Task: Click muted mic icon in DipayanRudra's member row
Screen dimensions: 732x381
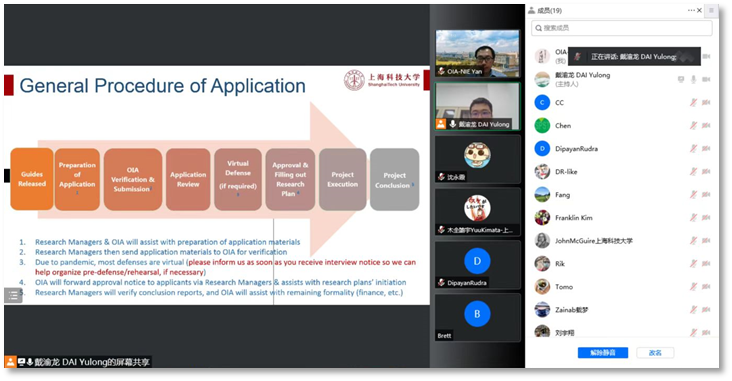Action: (x=693, y=148)
